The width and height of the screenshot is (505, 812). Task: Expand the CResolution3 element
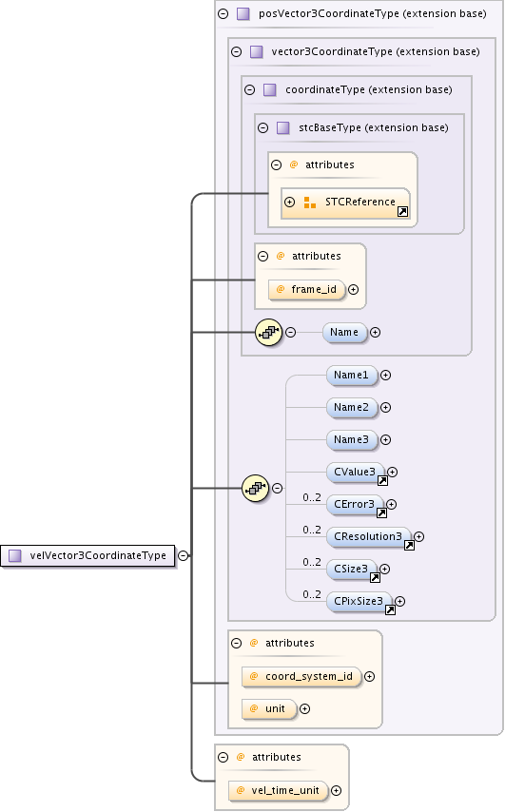[x=419, y=536]
